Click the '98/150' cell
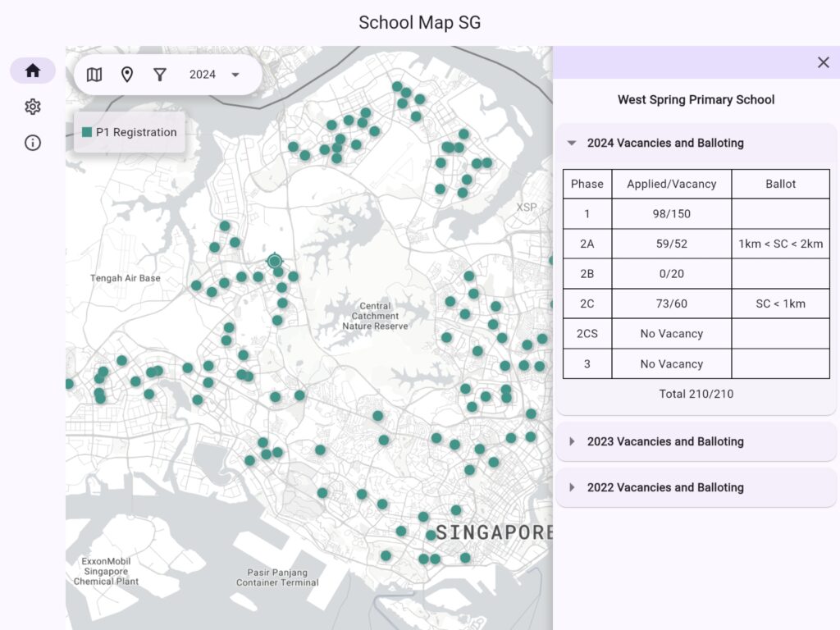 [671, 214]
